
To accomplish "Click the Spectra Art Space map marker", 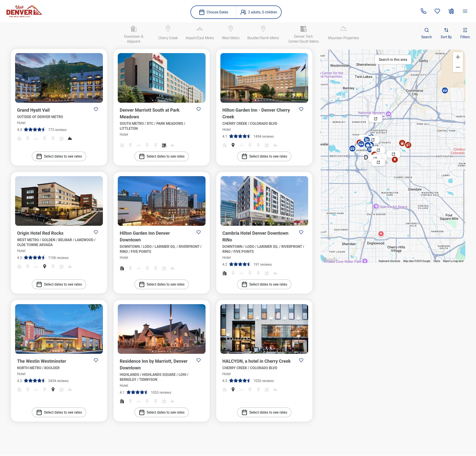I will 376,206.
